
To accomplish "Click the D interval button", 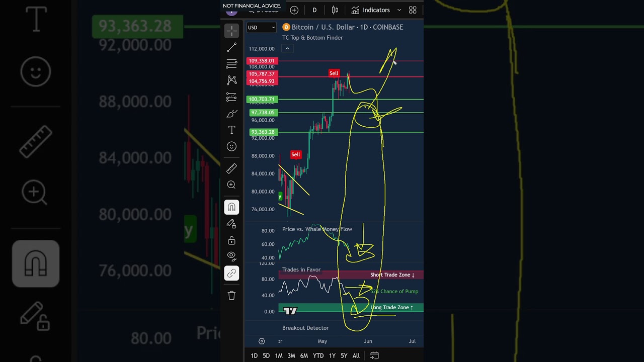I will click(x=314, y=10).
